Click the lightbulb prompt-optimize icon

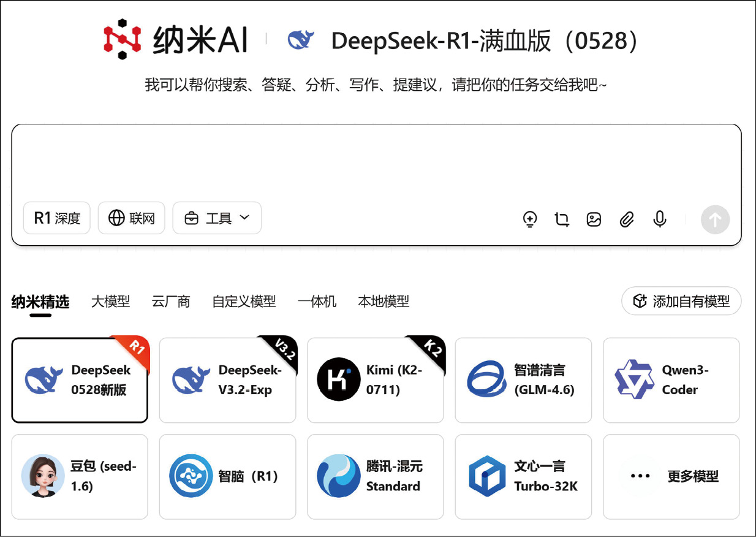coord(530,219)
